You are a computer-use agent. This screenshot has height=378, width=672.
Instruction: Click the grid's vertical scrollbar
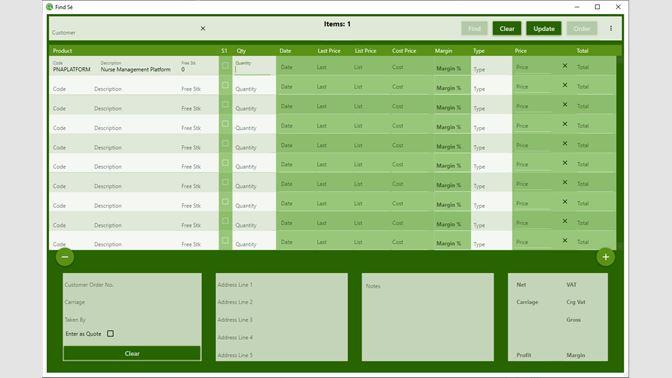619,152
